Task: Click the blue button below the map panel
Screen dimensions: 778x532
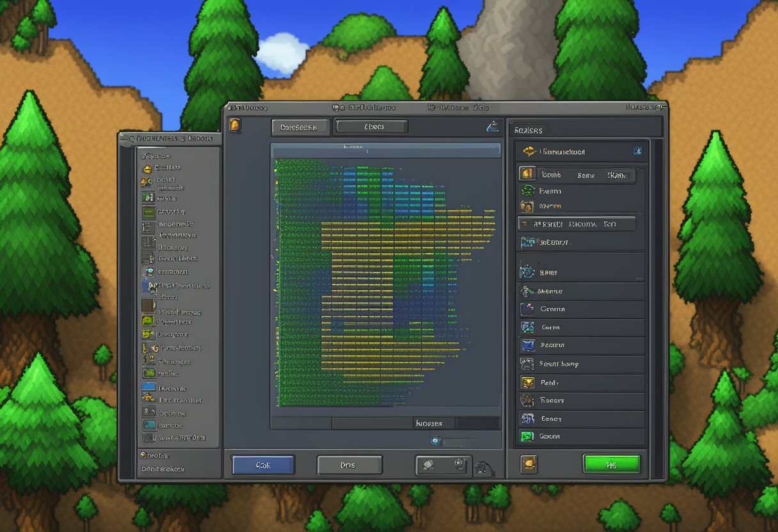Action: point(264,465)
